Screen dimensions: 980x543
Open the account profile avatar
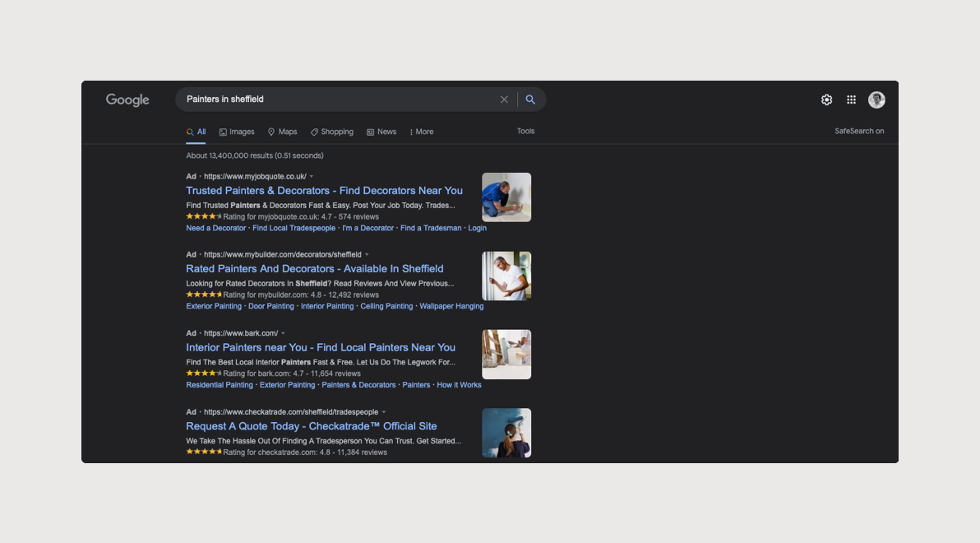coord(876,100)
